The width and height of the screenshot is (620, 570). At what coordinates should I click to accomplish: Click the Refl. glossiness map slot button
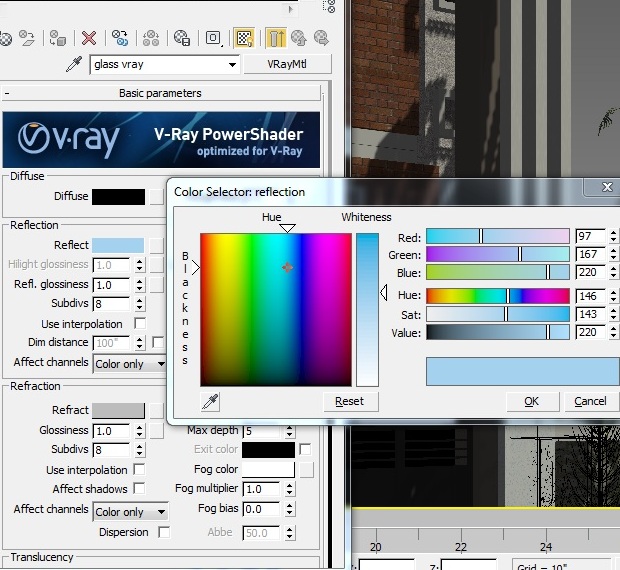[x=157, y=285]
